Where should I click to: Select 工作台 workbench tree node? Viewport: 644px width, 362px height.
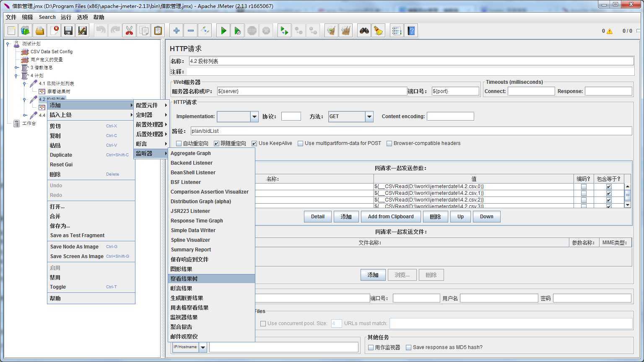coord(29,124)
